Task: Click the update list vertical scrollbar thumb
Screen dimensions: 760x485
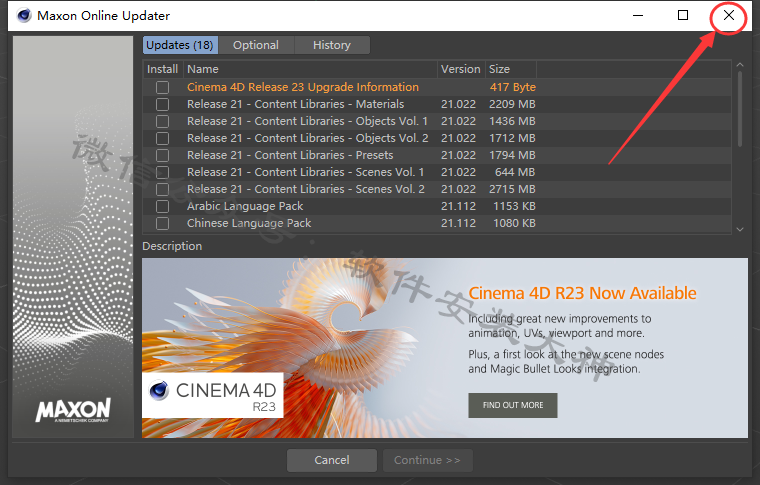Action: 740,109
